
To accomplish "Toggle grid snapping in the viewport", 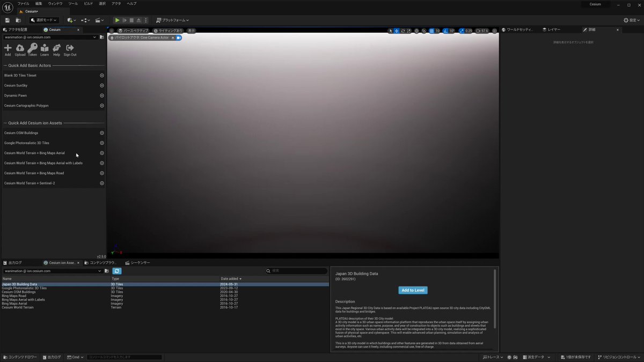I will 431,31.
